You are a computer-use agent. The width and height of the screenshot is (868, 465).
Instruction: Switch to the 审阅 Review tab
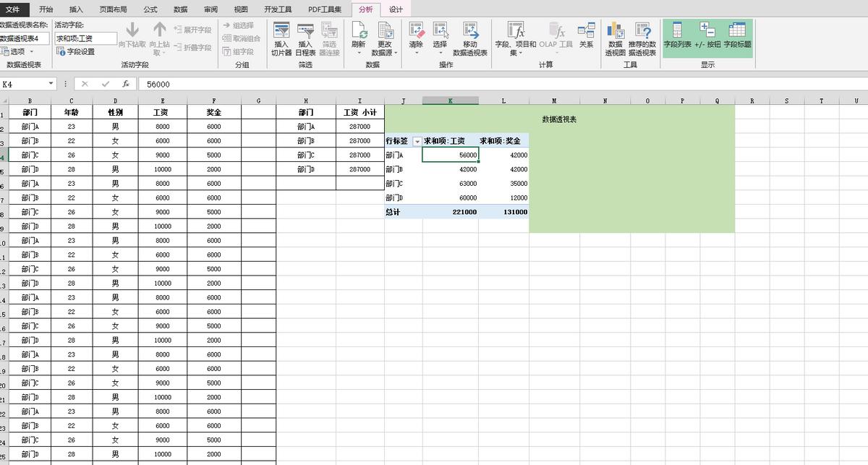coord(210,9)
